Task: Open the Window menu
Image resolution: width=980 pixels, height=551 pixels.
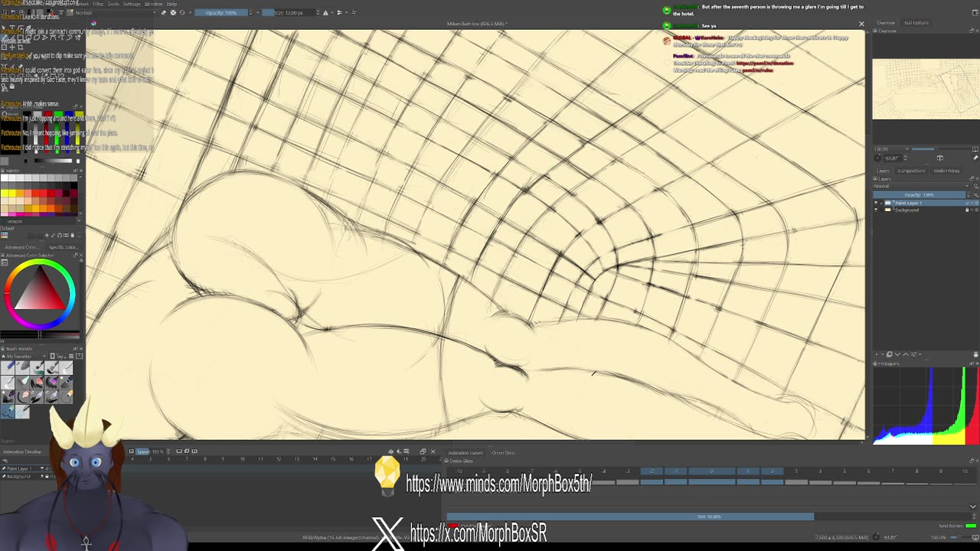Action: click(x=153, y=4)
